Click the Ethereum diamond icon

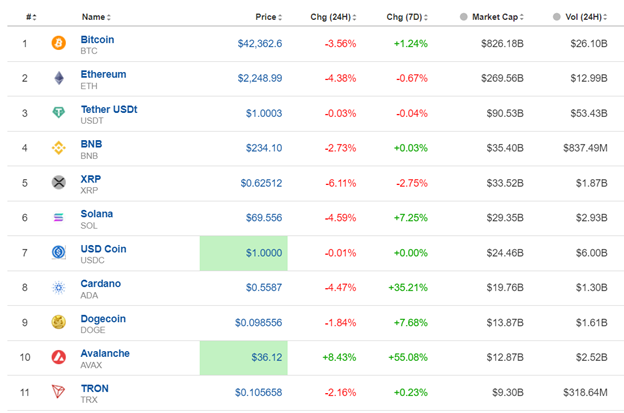[59, 78]
